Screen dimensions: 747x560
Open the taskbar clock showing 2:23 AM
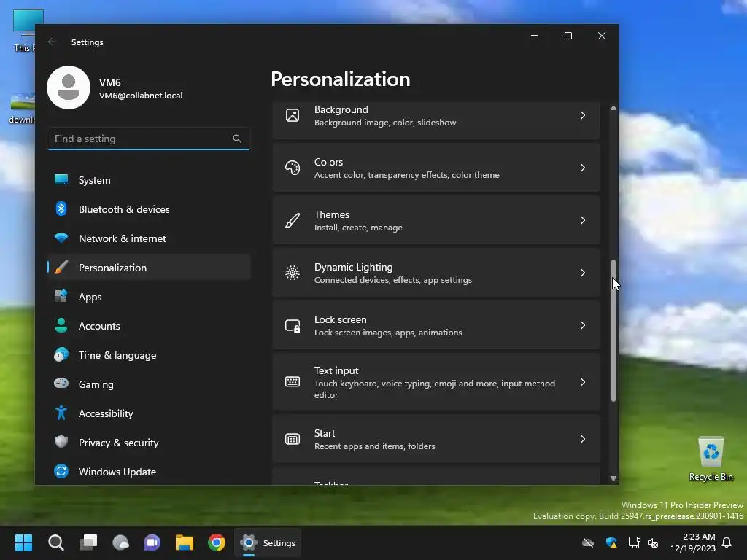692,542
